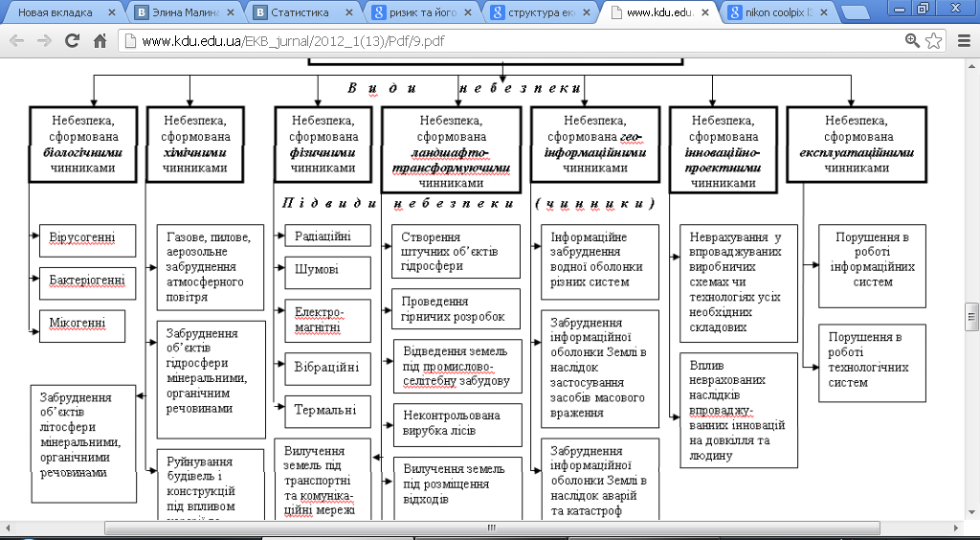Switch to the nikon coolpix tab

click(779, 11)
